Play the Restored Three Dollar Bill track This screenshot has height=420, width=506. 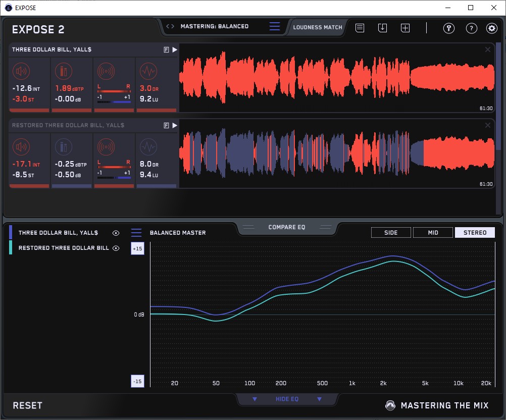pos(175,125)
